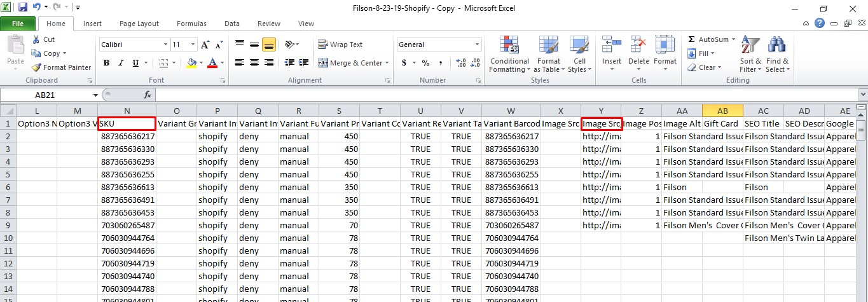Toggle Bold formatting
This screenshot has width=868, height=302.
106,63
